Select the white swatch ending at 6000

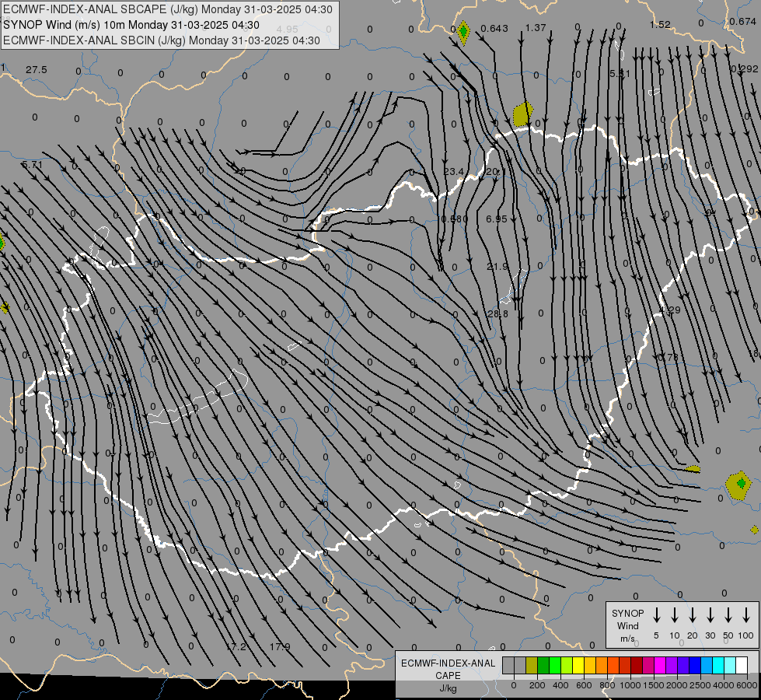[742, 666]
